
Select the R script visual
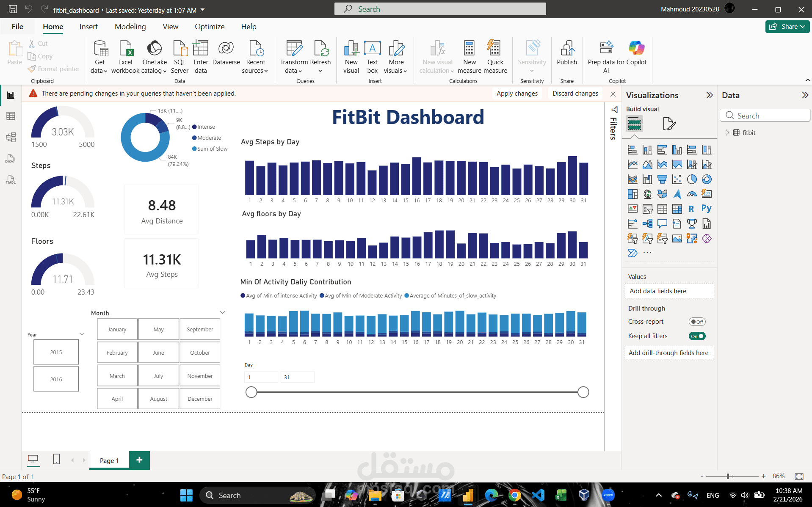(x=691, y=209)
